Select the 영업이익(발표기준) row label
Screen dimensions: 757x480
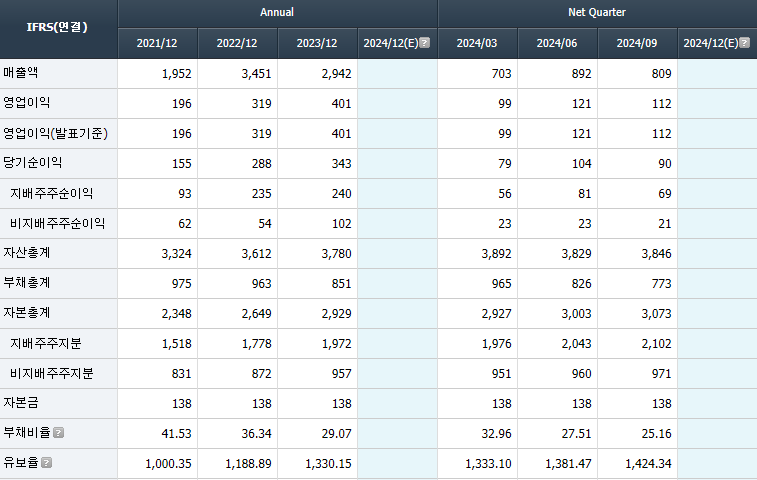[56, 133]
